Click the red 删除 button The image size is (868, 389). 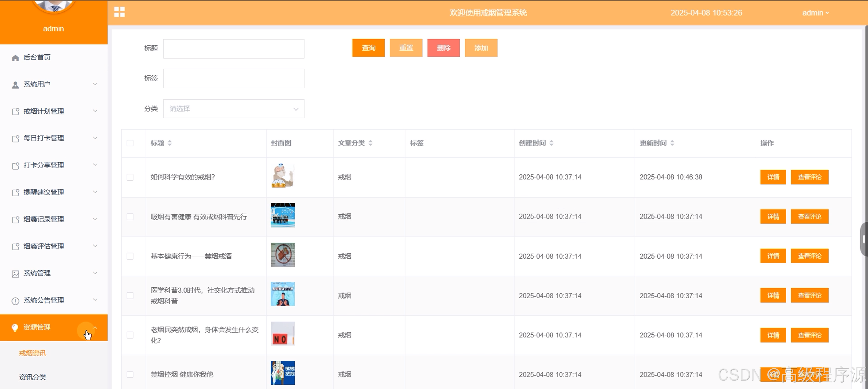pos(443,48)
